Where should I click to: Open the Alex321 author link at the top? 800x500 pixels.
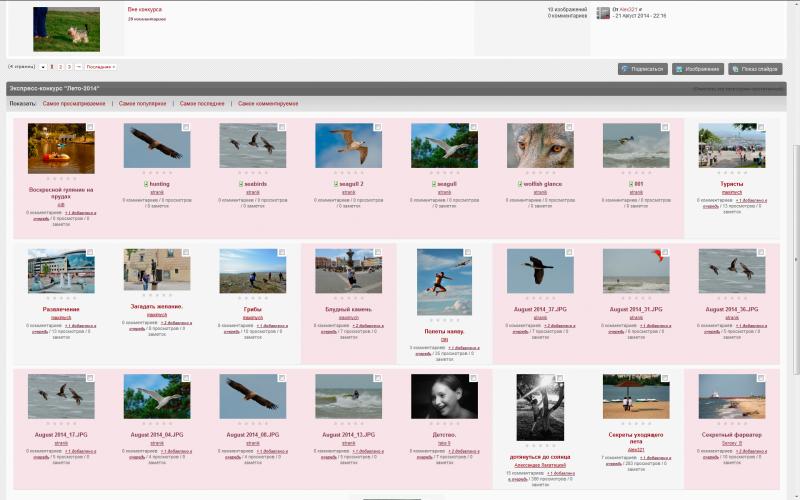click(x=628, y=10)
